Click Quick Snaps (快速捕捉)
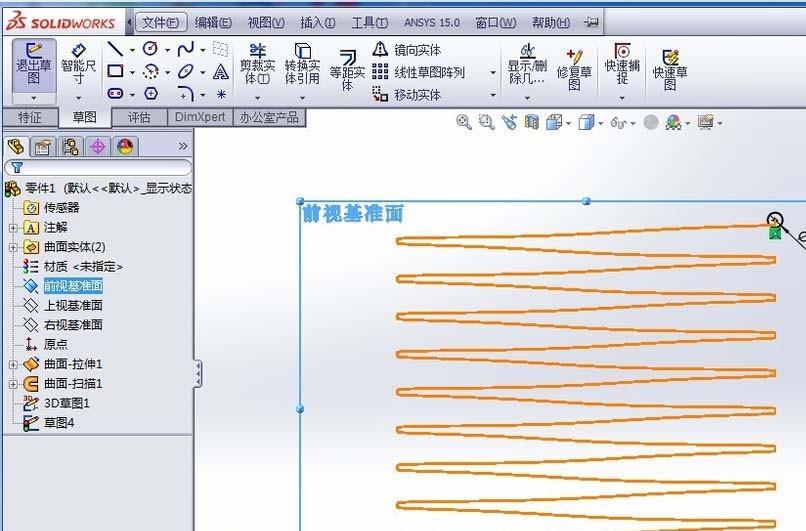Viewport: 806px width, 531px height. tap(622, 64)
